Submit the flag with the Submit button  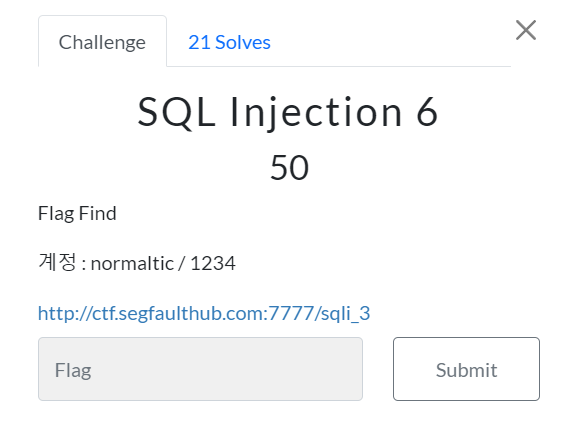(x=466, y=369)
